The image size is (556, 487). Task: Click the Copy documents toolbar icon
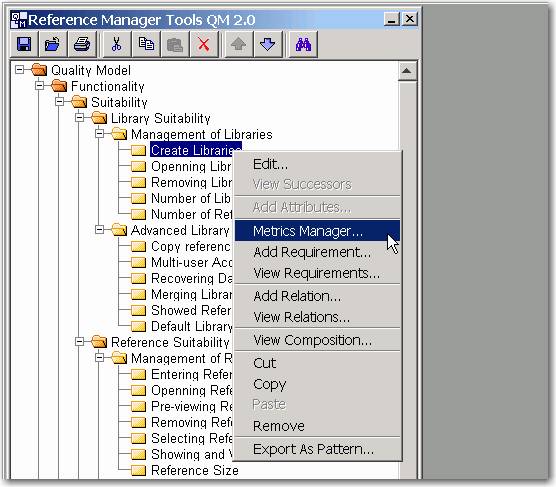[x=145, y=44]
